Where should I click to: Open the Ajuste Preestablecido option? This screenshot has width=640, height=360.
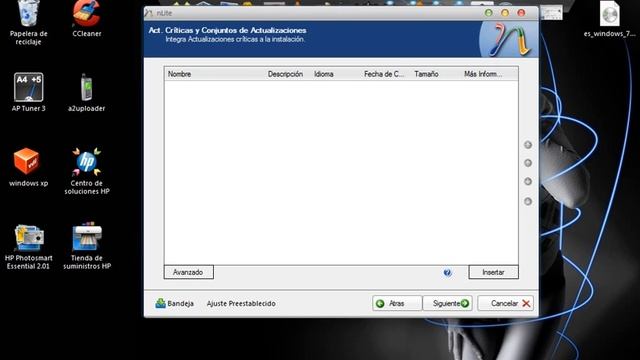pos(241,303)
